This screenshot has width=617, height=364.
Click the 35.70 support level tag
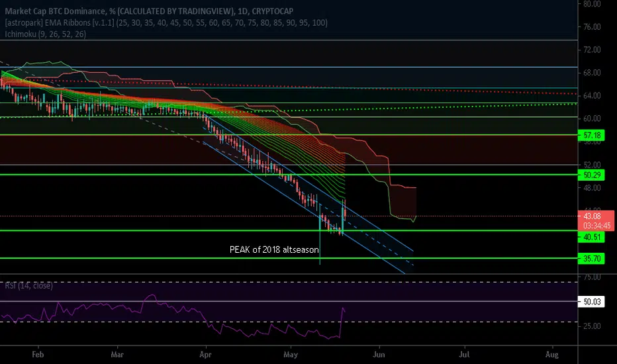click(591, 259)
